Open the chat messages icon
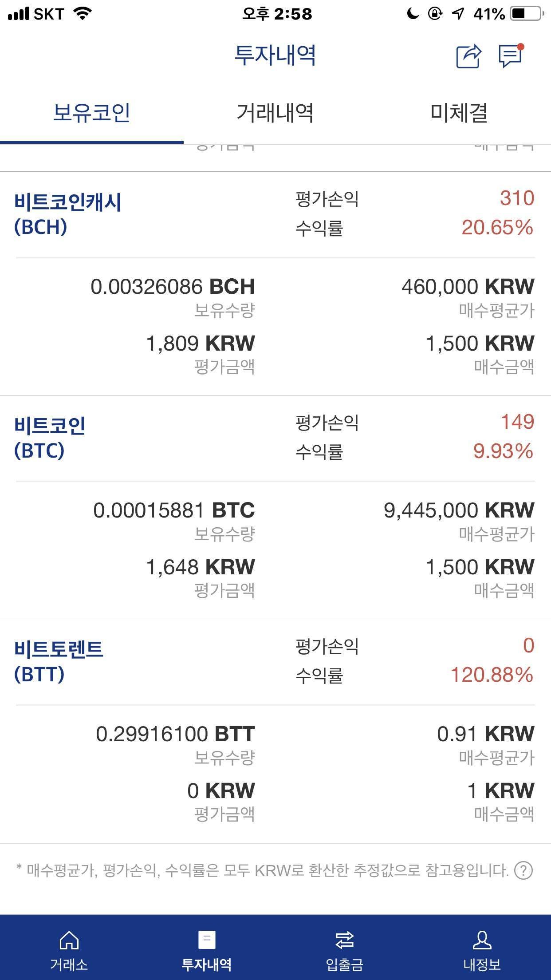551x980 pixels. pos(511,56)
